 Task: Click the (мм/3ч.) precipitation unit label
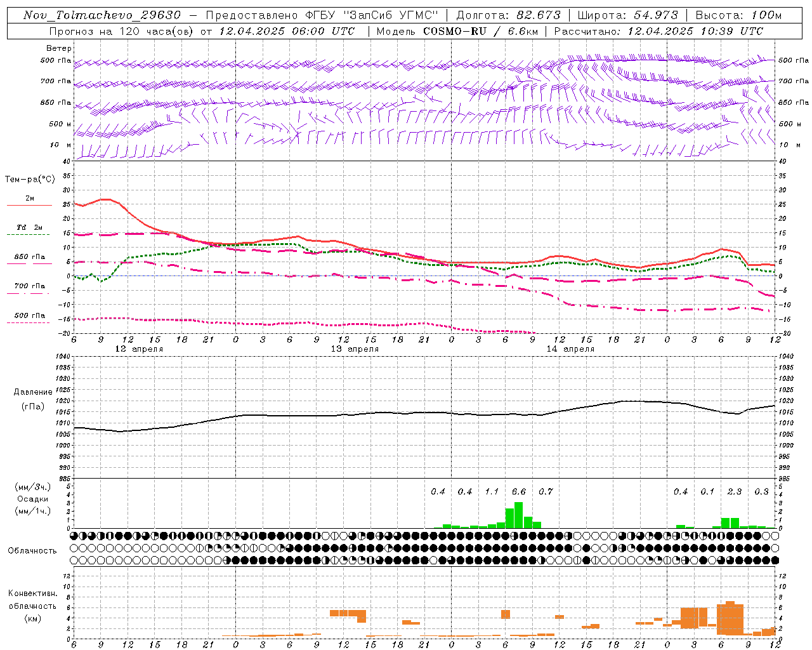(x=33, y=487)
